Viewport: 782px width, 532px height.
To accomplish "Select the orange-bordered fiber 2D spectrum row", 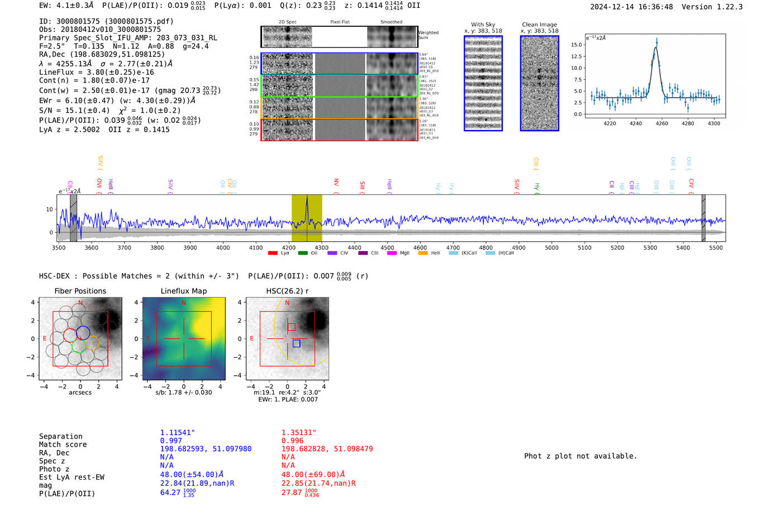I will [340, 108].
